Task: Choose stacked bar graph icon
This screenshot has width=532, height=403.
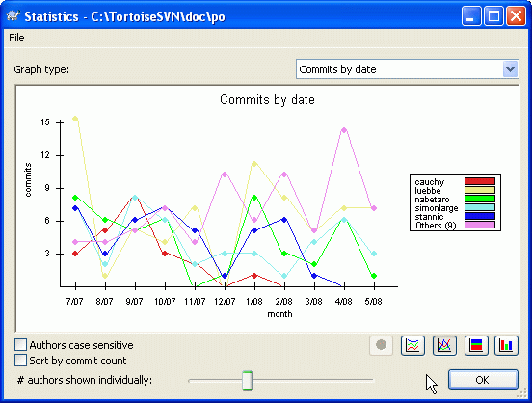Action: tap(476, 345)
